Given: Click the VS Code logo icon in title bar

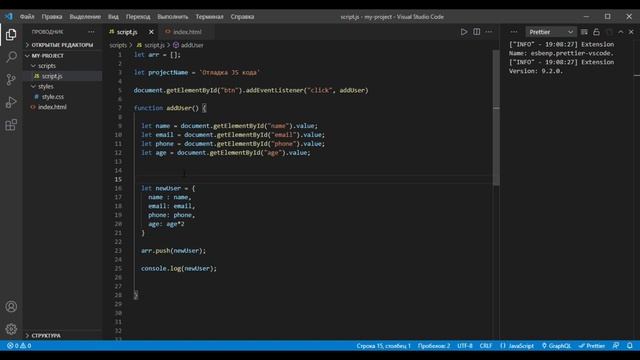Looking at the screenshot, I should pyautogui.click(x=9, y=16).
